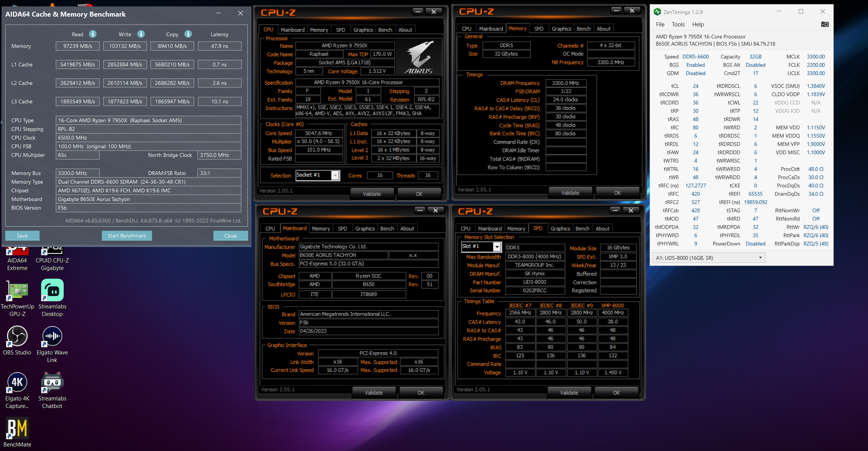The image size is (868, 451).
Task: Click the VSOC (SMU) 1.3840V value
Action: 816,86
